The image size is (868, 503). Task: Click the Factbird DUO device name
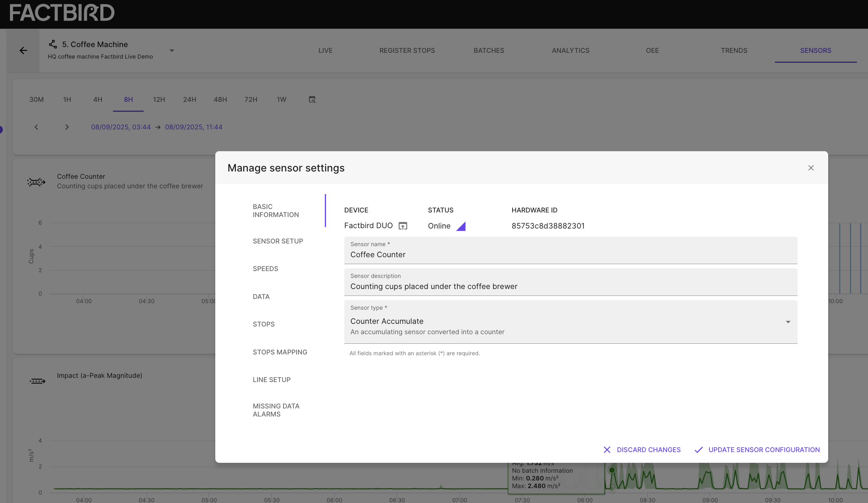(x=368, y=225)
